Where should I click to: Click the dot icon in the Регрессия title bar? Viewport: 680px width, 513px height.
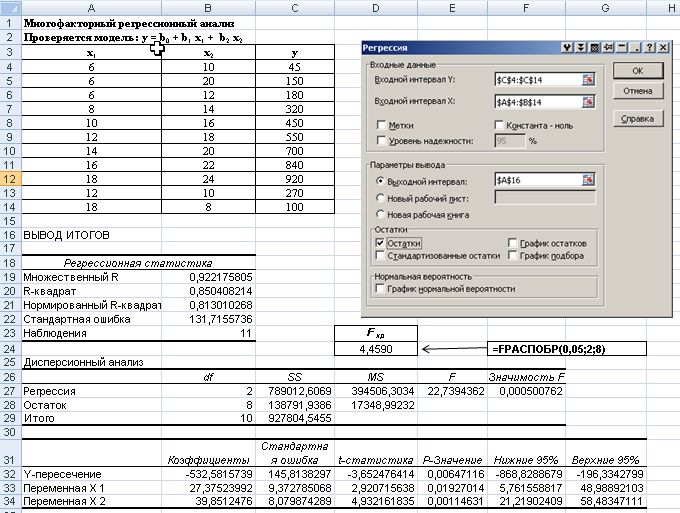(x=636, y=48)
